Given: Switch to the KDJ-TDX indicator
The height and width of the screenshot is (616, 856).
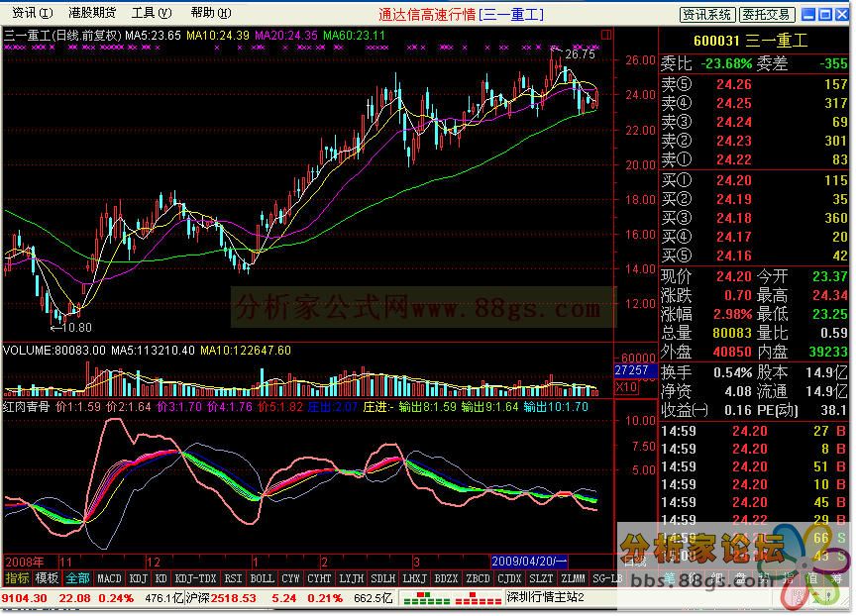Looking at the screenshot, I should pos(195,578).
